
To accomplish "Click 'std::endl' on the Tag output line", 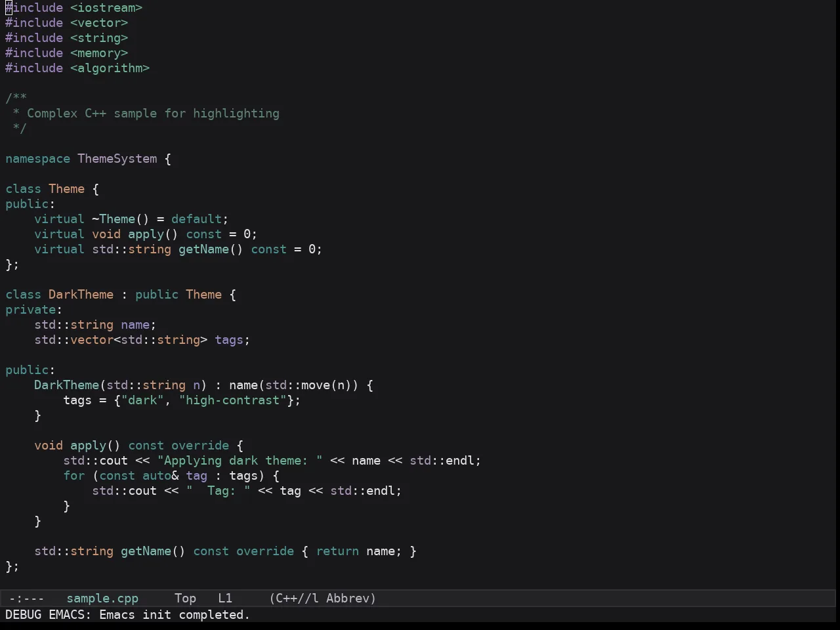I will click(362, 491).
